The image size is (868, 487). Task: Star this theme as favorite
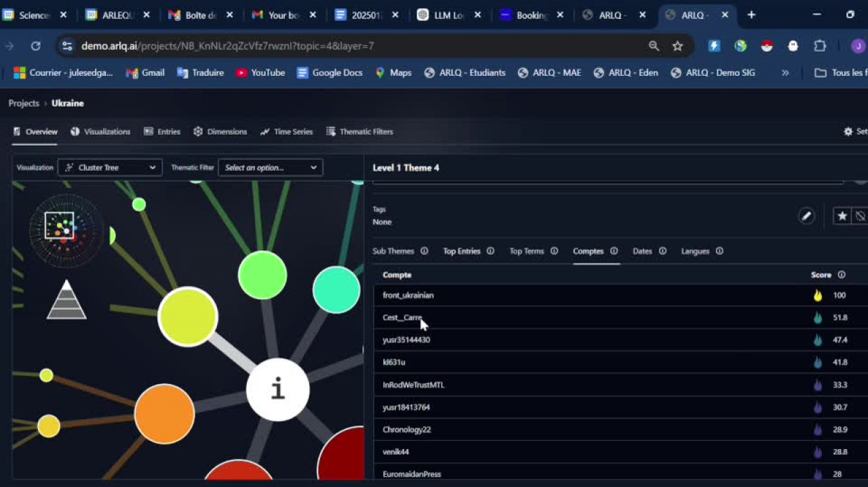[842, 216]
